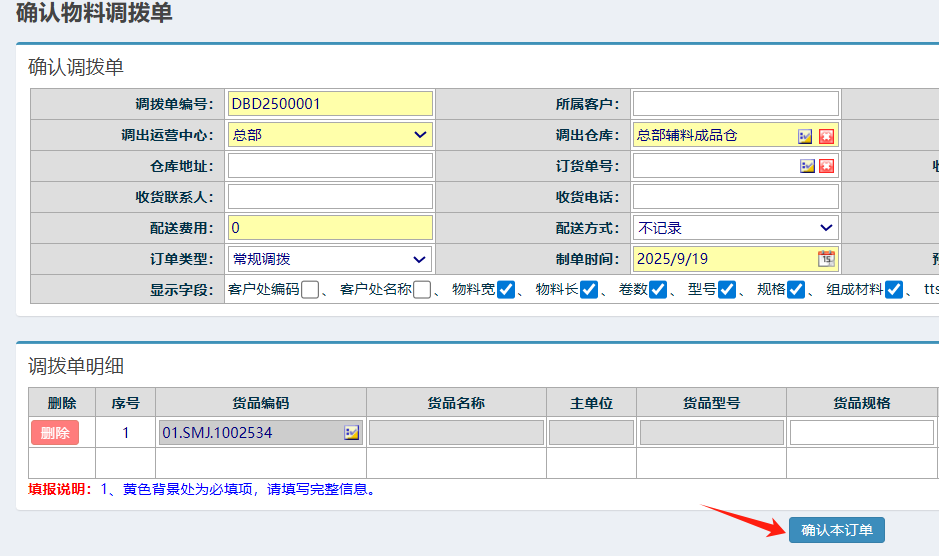939x556 pixels.
Task: Clear 订货单号 with the red X icon
Action: (826, 166)
